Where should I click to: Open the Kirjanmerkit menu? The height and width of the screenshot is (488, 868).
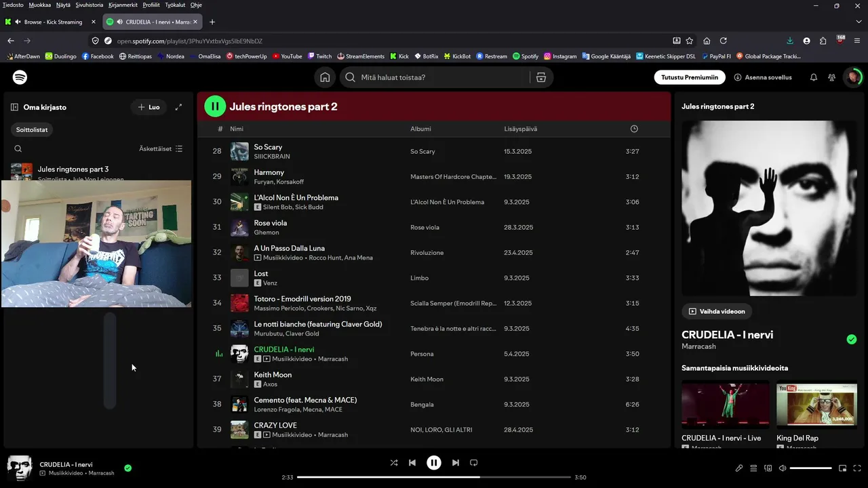123,5
